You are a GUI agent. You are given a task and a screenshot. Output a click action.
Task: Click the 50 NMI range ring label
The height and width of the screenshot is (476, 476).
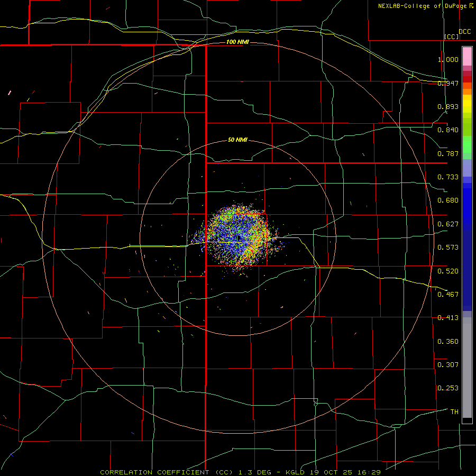coord(237,140)
